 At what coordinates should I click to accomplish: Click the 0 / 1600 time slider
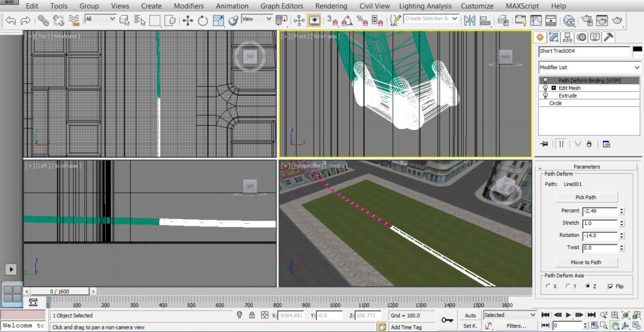tap(60, 292)
